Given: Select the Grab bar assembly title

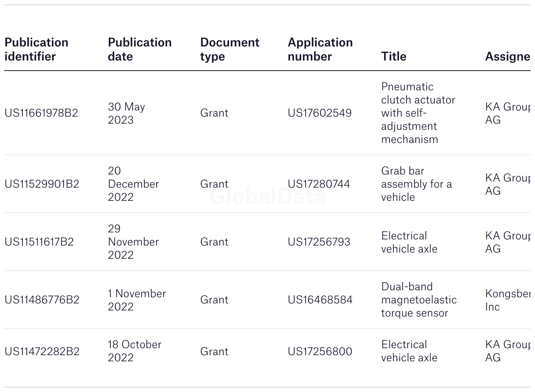Looking at the screenshot, I should click(416, 184).
